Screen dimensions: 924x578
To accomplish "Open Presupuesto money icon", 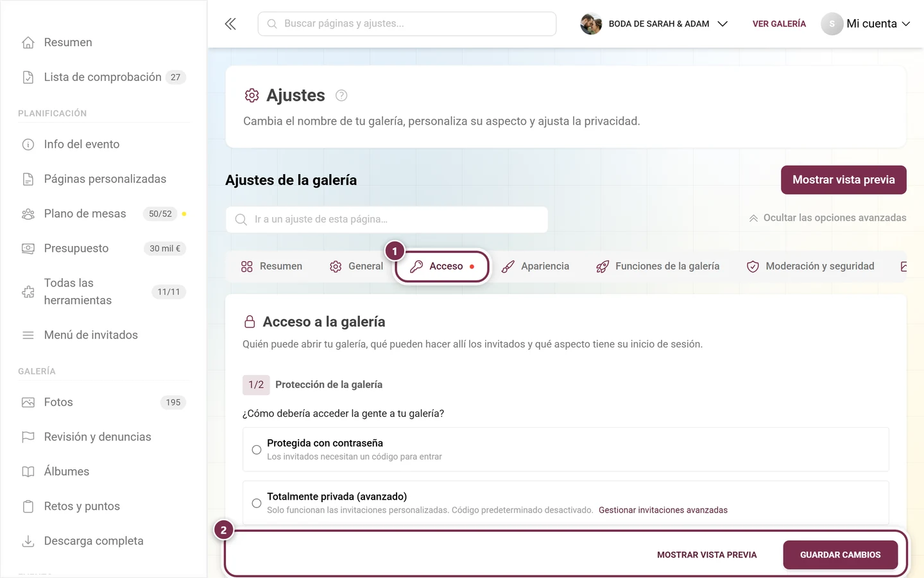I will [x=28, y=249].
